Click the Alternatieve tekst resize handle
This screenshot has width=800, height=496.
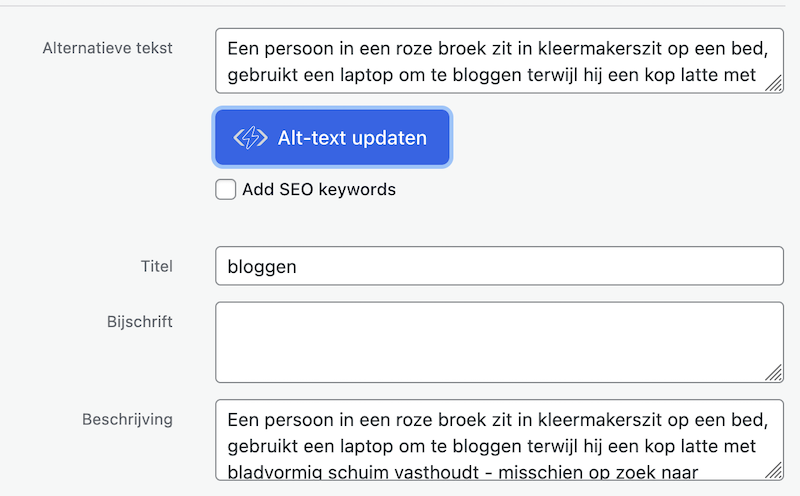coord(774,85)
